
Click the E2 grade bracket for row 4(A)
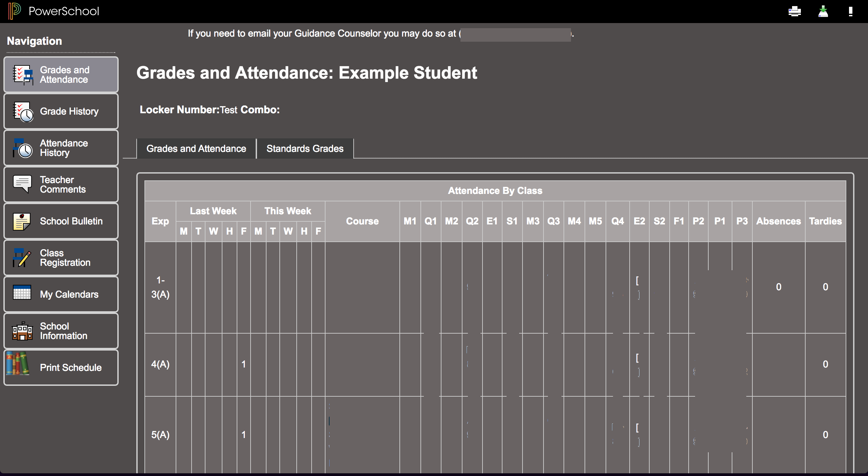(638, 364)
